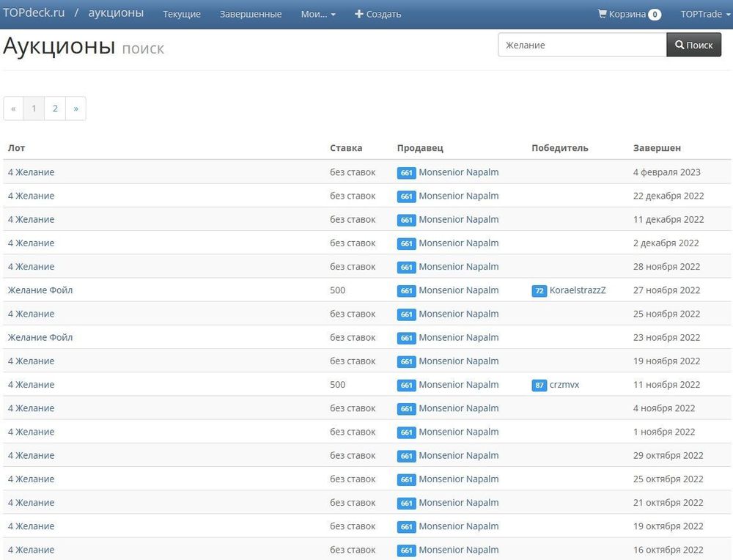Open the Текущие auctions tab

point(182,14)
